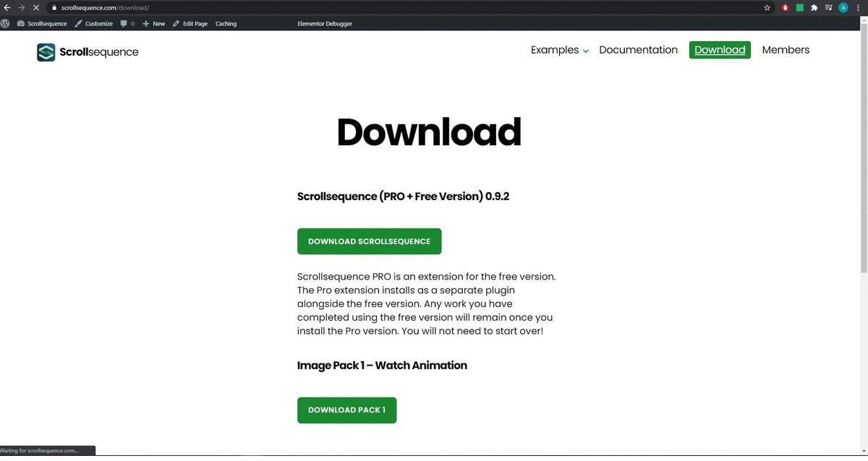Click 'Image Pack 1 – Watch Animation' heading

[382, 365]
